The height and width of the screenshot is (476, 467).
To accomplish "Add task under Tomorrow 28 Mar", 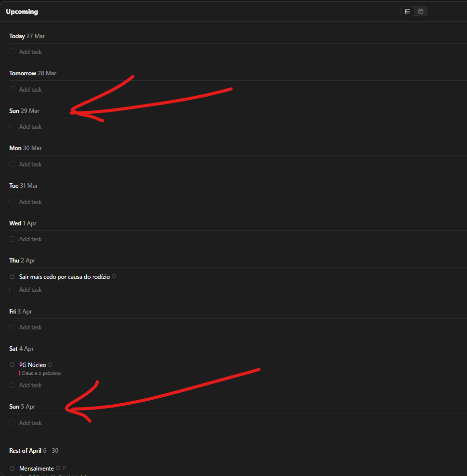I will (x=30, y=90).
